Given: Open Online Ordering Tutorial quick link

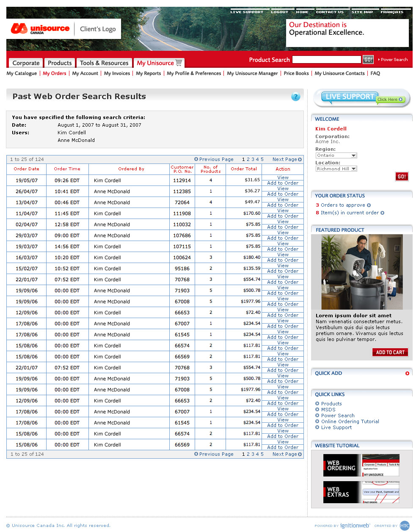Looking at the screenshot, I should pos(350,421).
